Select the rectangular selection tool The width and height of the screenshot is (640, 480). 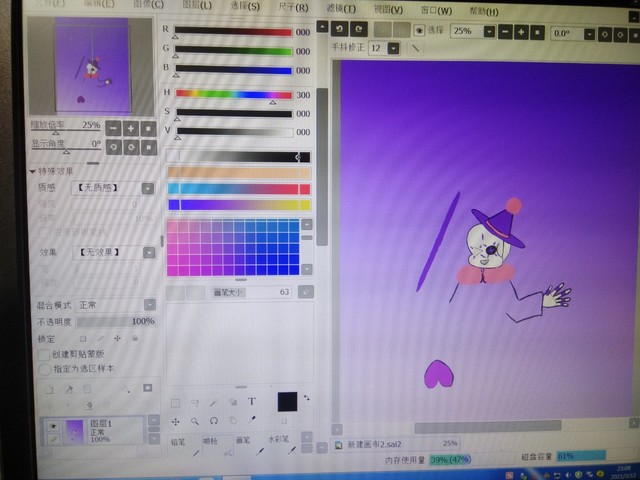pos(176,401)
